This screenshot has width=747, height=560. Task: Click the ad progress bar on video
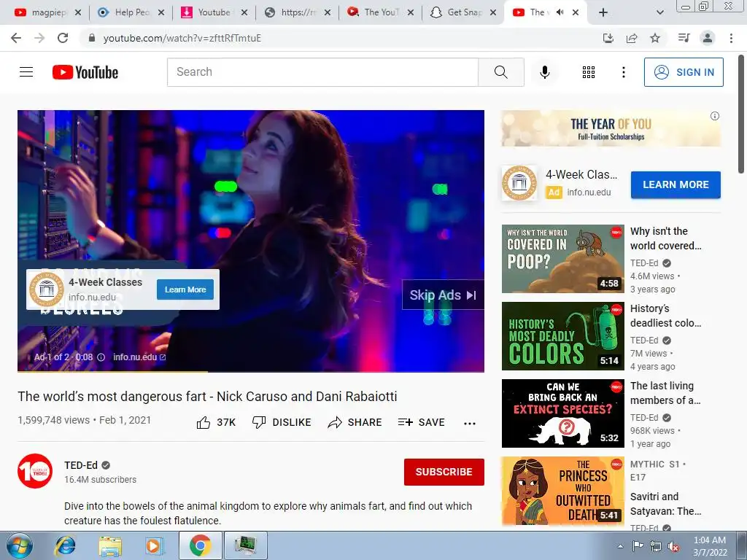[x=251, y=371]
